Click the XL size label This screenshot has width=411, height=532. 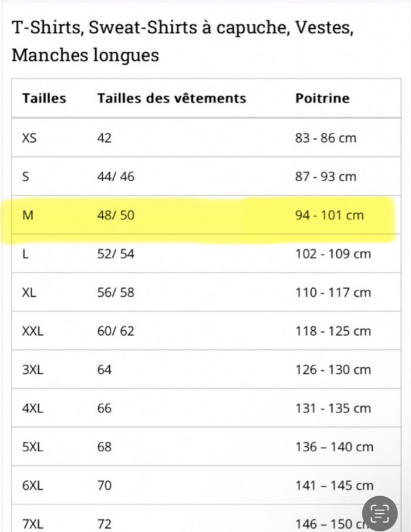coord(29,293)
